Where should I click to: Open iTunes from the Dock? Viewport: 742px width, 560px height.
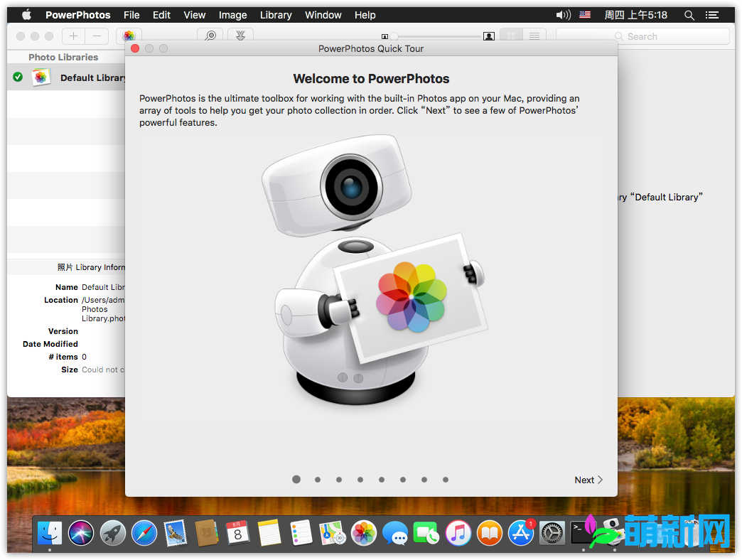coord(458,533)
